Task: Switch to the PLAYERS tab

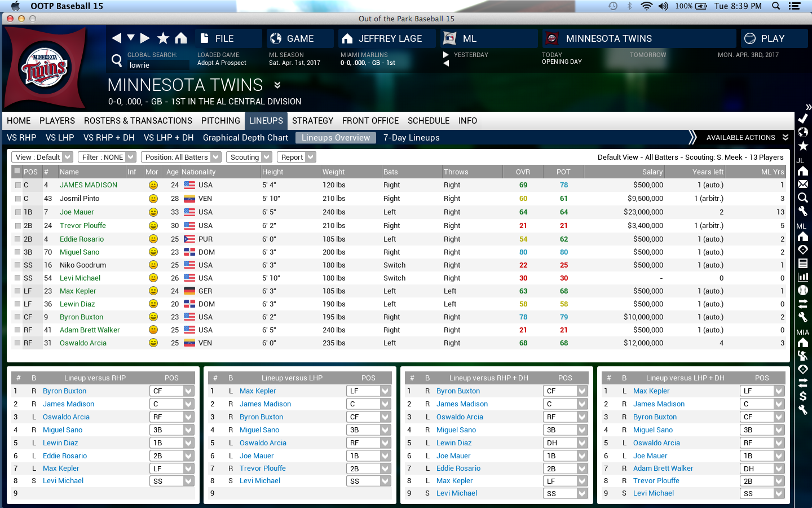Action: tap(57, 121)
